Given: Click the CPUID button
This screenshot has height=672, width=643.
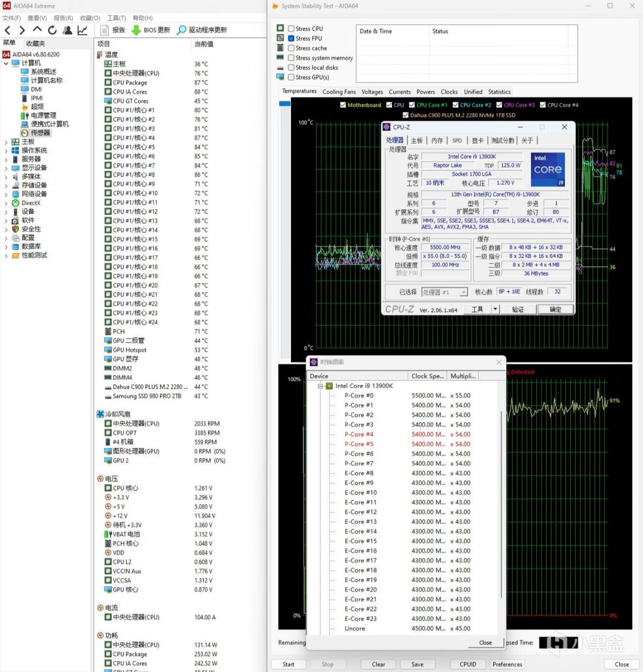Looking at the screenshot, I should point(467,664).
